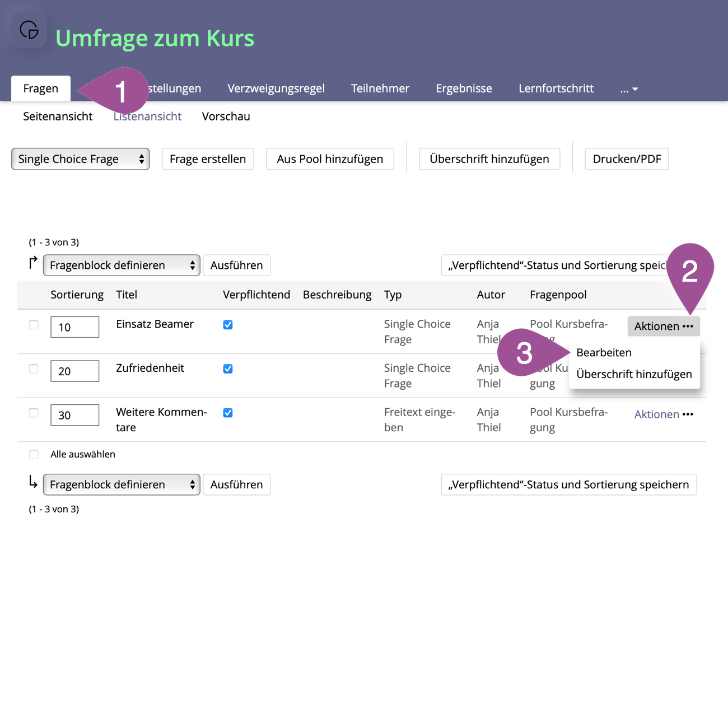Switch to the Teilnehmer tab
This screenshot has height=728, width=728.
click(380, 88)
